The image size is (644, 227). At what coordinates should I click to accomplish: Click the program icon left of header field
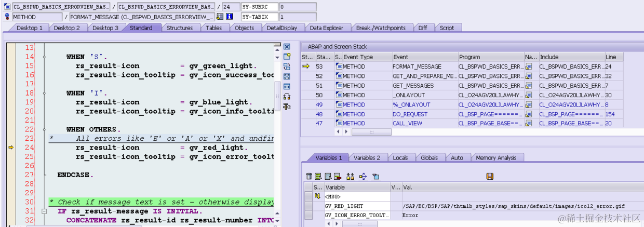pos(7,7)
